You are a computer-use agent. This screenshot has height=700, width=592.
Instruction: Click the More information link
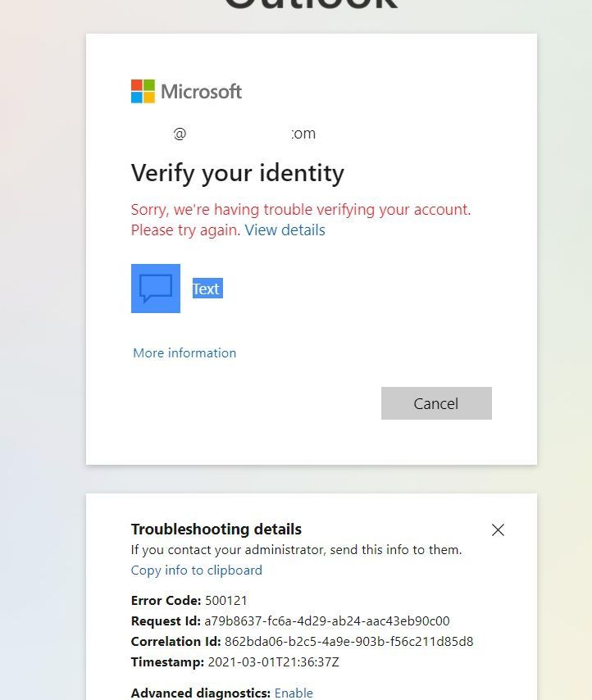coord(184,352)
